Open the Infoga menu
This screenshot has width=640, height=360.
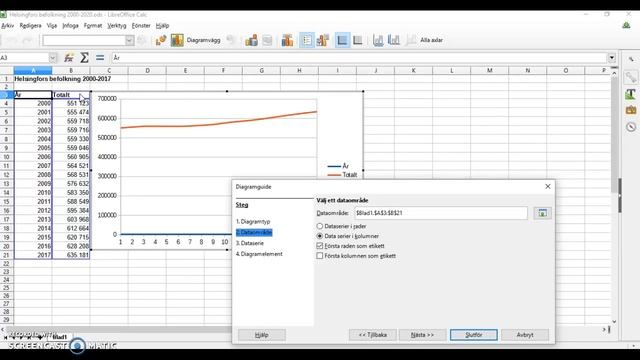click(70, 25)
